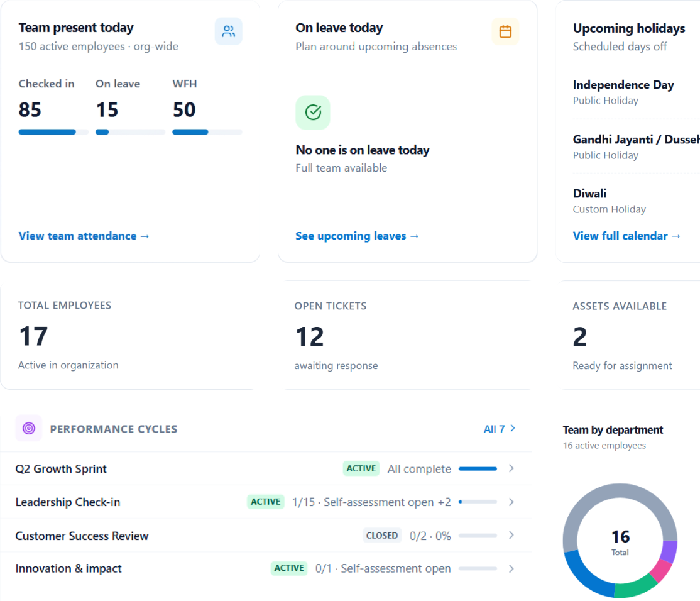Select the Diwali holiday entry
The image size is (700, 601).
tap(636, 201)
